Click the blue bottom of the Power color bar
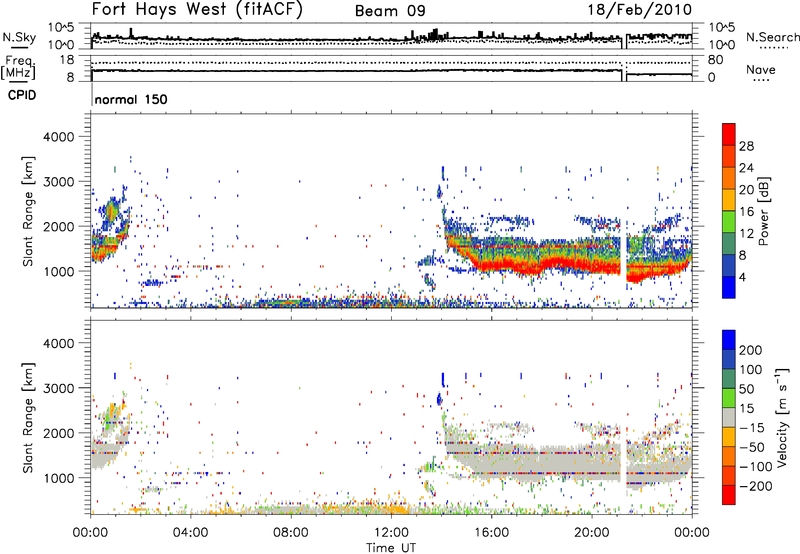Screen dimensions: 800x554 tap(729, 288)
